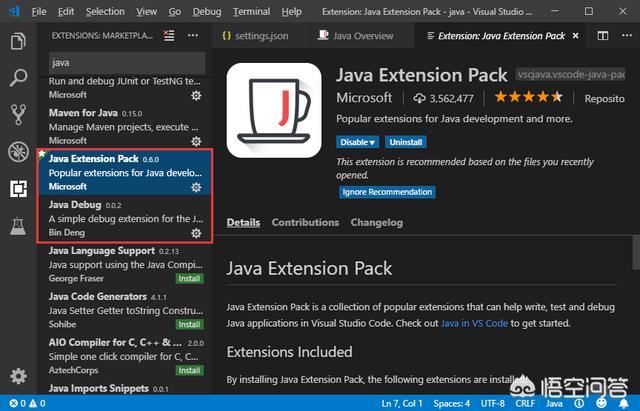This screenshot has width=640, height=411.
Task: Click the star rating of the extension
Action: 529,97
